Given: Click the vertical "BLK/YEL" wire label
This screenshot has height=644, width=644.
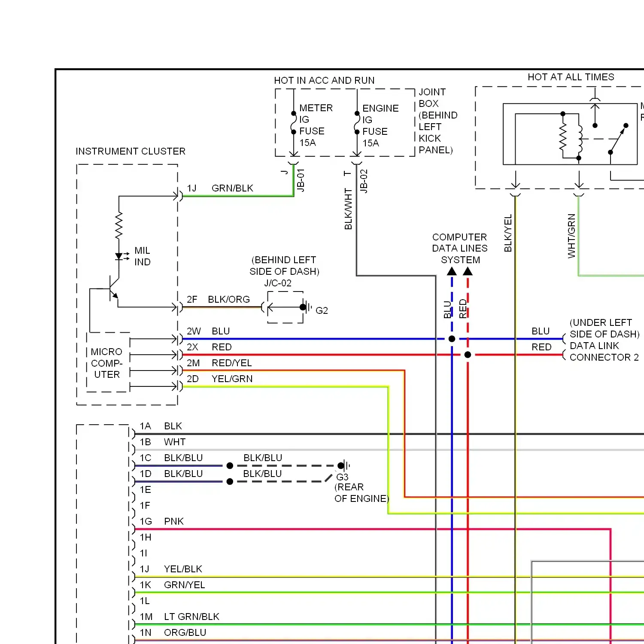Looking at the screenshot, I should tap(508, 233).
